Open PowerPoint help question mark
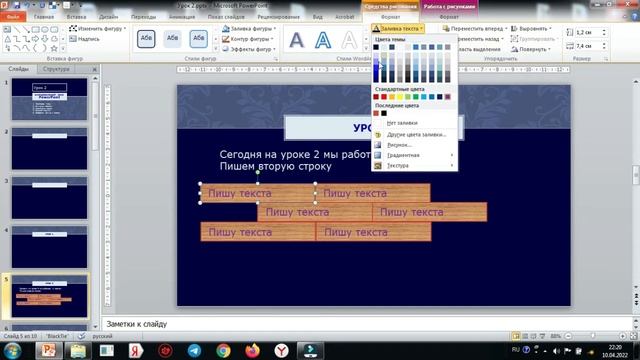The width and height of the screenshot is (640, 360). [634, 17]
